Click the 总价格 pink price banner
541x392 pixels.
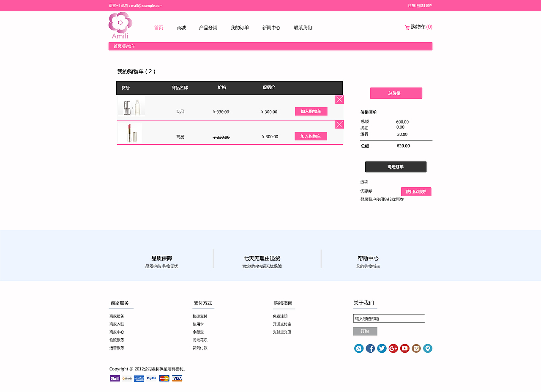click(x=396, y=93)
